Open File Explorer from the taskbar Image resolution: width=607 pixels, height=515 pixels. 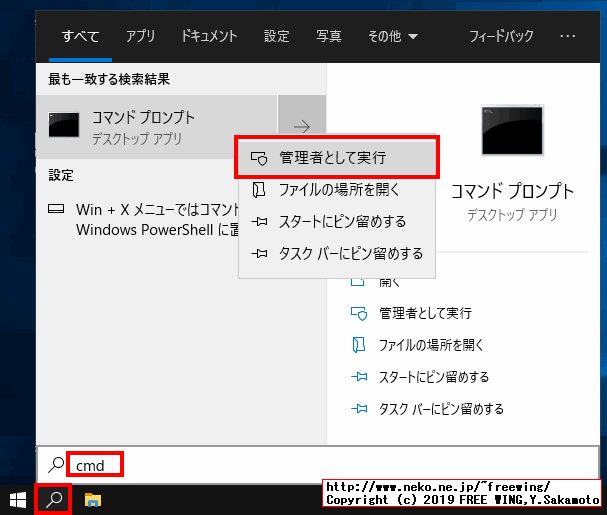point(93,500)
